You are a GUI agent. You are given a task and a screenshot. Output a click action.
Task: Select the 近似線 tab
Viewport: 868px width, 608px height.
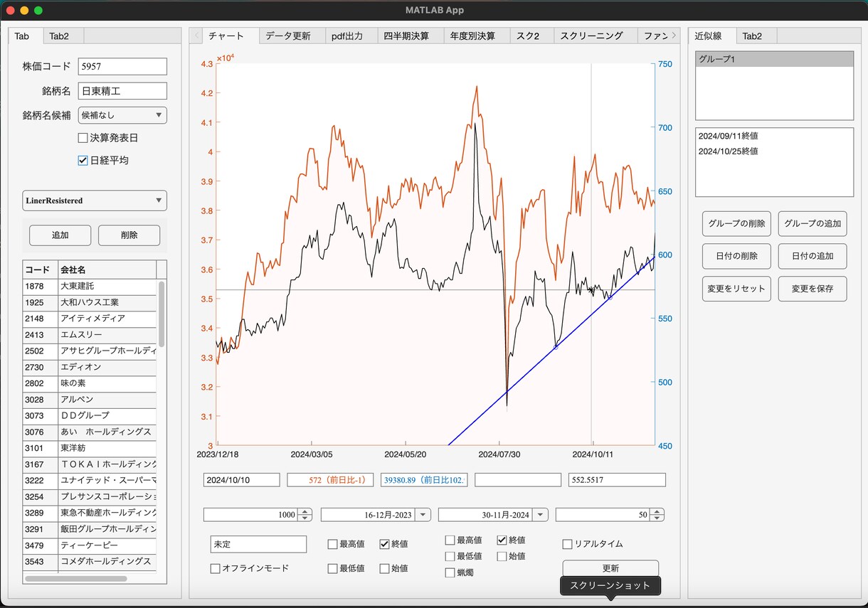(711, 36)
